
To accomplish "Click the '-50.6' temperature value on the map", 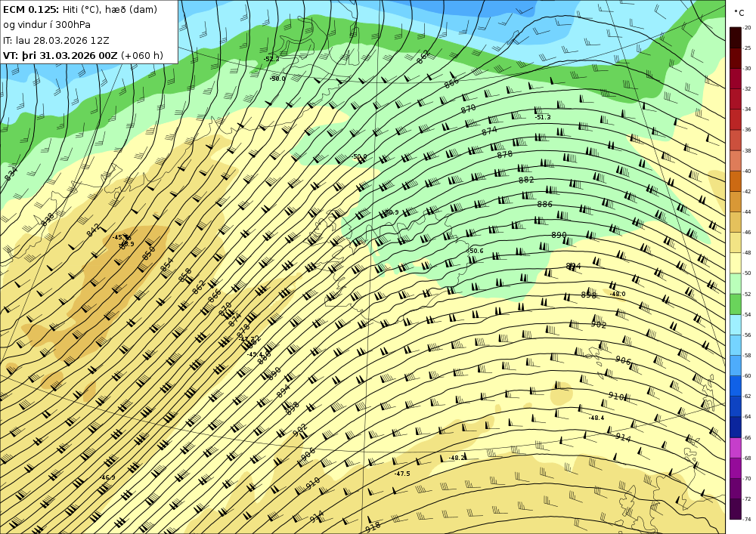I will (476, 251).
